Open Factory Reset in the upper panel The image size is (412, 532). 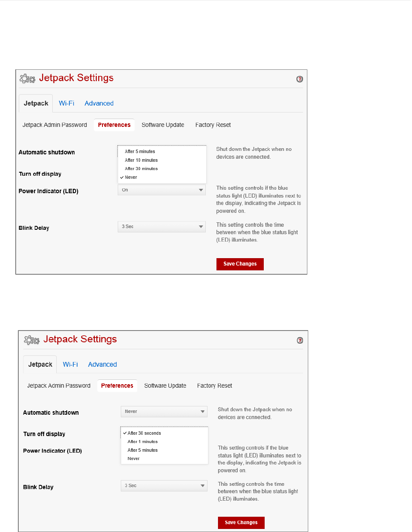tap(213, 125)
